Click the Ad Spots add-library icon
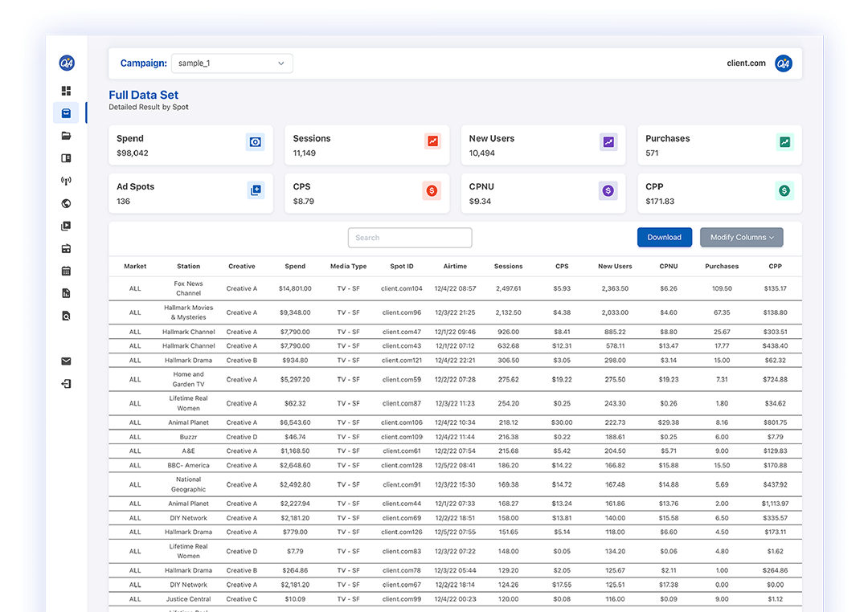The height and width of the screenshot is (612, 868). tap(256, 190)
